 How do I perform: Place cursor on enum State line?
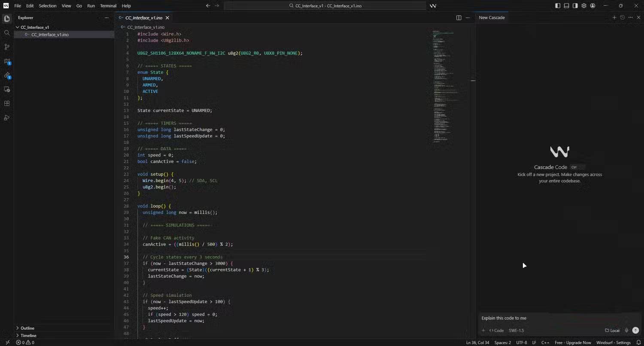point(153,72)
